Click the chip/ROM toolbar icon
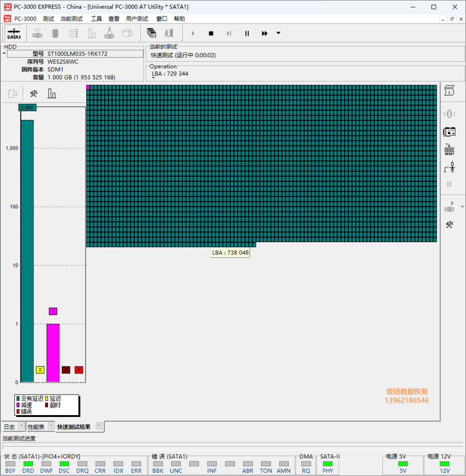The image size is (466, 476). pyautogui.click(x=55, y=33)
